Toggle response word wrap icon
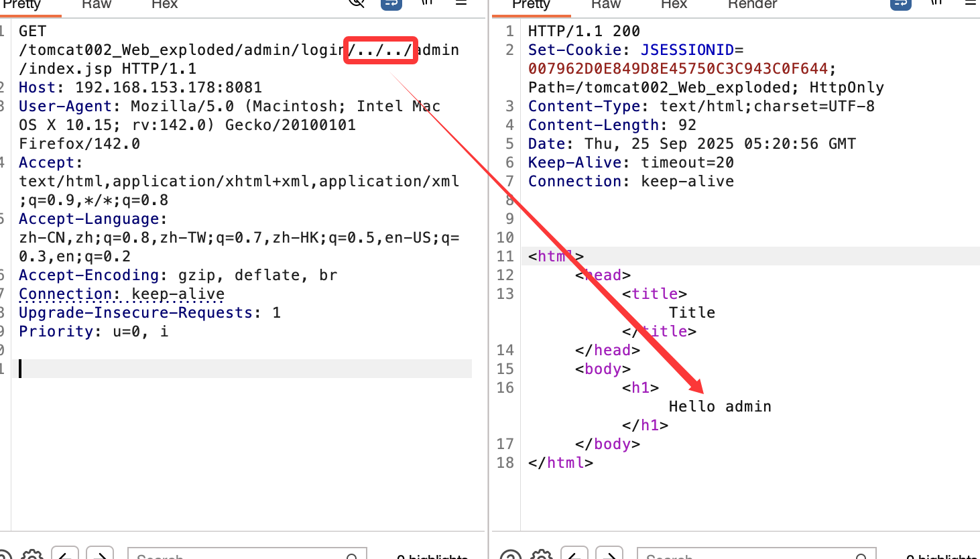This screenshot has height=559, width=980. click(x=900, y=3)
